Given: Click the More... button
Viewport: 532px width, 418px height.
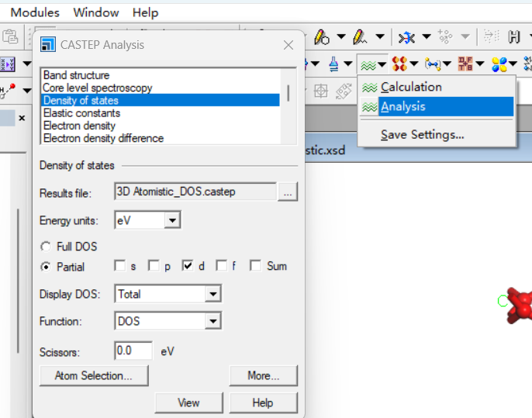Looking at the screenshot, I should point(264,375).
